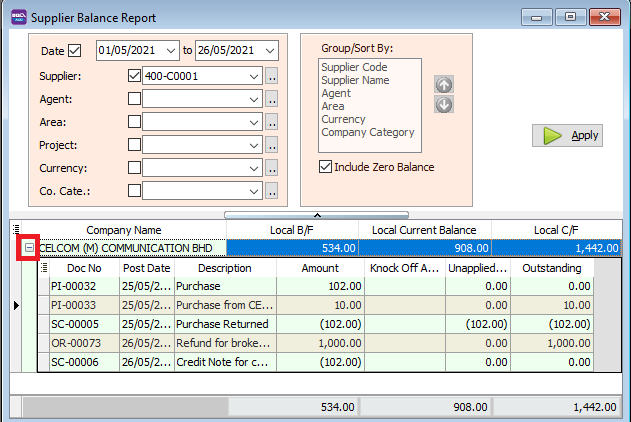Uncheck the Date filter checkbox

[74, 51]
